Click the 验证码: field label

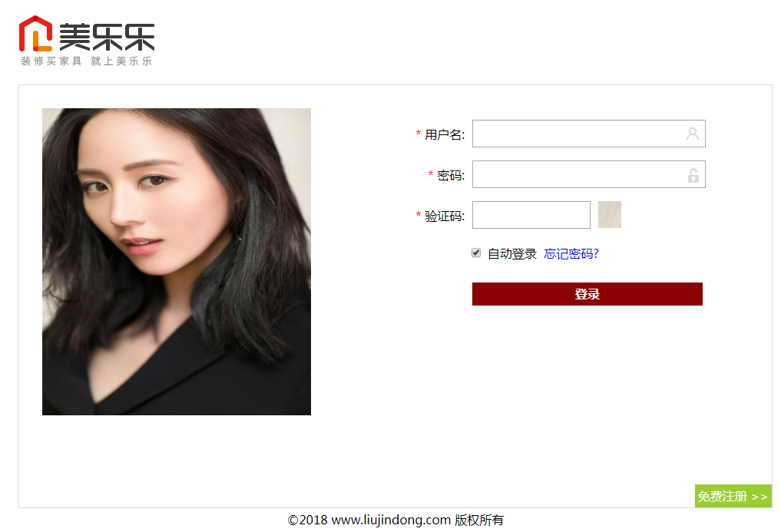coord(445,216)
